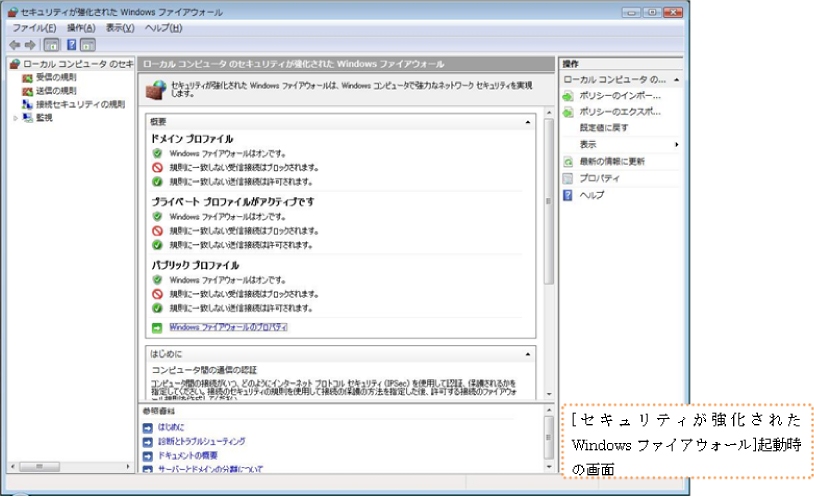
Task: Open 接続セキュリティの規則 node
Action: (x=80, y=104)
